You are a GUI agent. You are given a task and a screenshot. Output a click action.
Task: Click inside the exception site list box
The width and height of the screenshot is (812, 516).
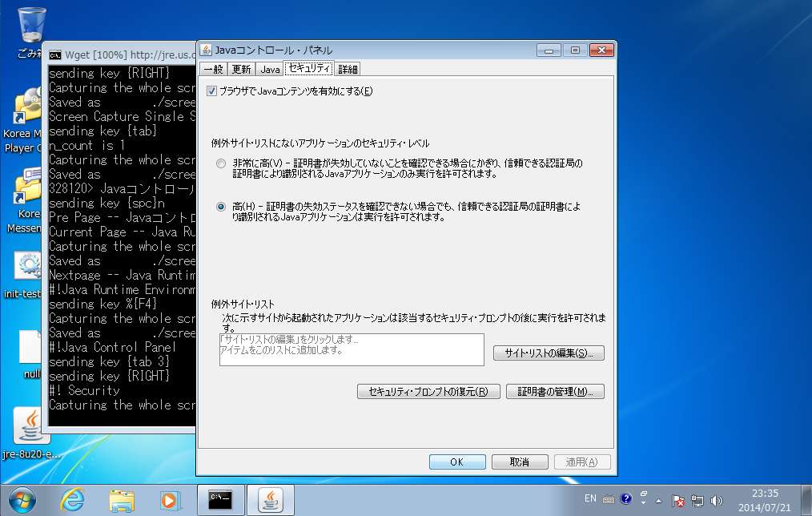(x=352, y=350)
